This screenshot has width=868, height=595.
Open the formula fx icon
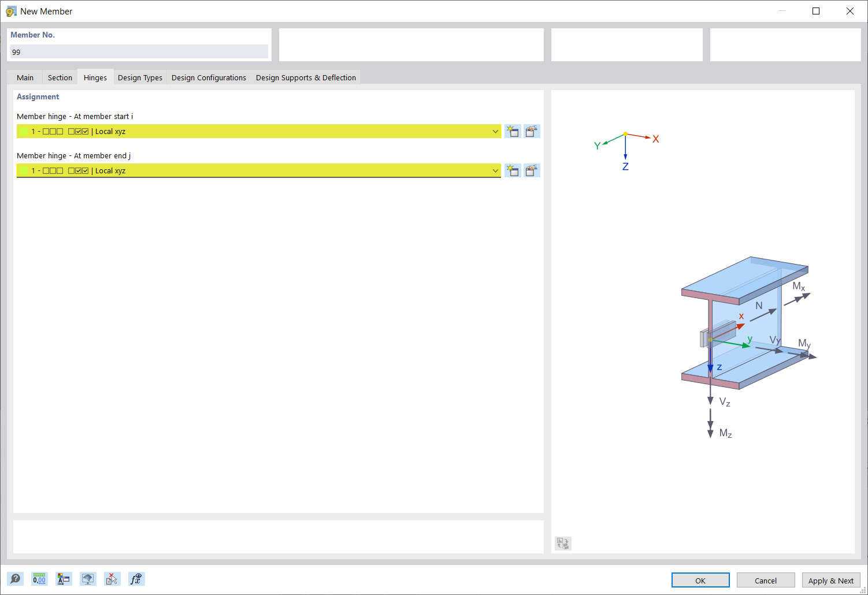pyautogui.click(x=136, y=579)
